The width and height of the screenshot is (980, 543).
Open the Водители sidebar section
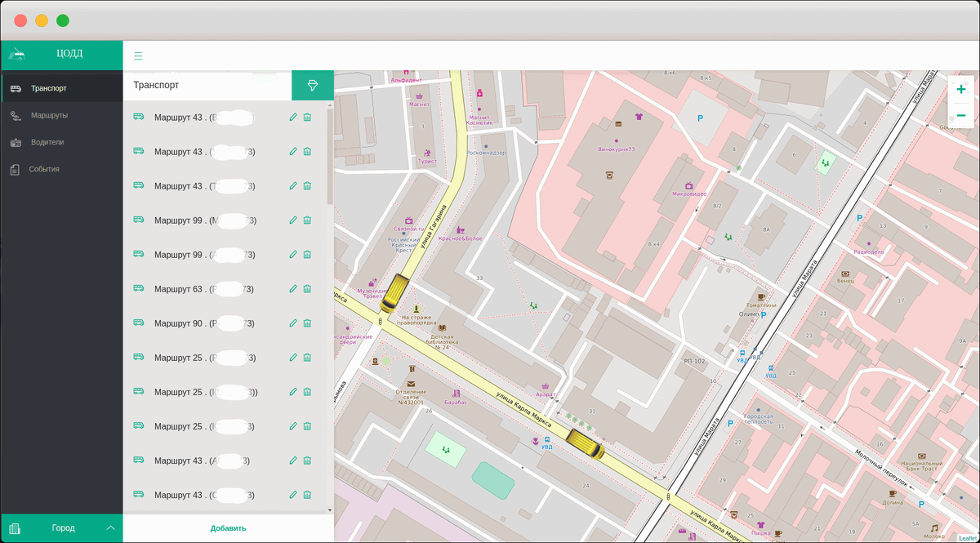[x=61, y=142]
